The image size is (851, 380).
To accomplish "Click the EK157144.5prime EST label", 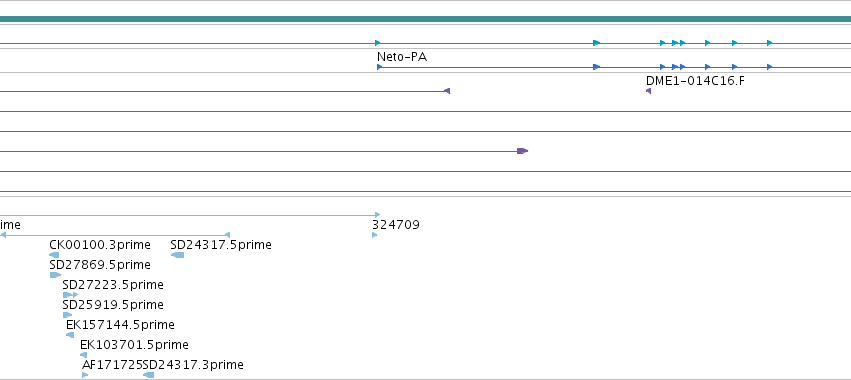I will pos(120,325).
